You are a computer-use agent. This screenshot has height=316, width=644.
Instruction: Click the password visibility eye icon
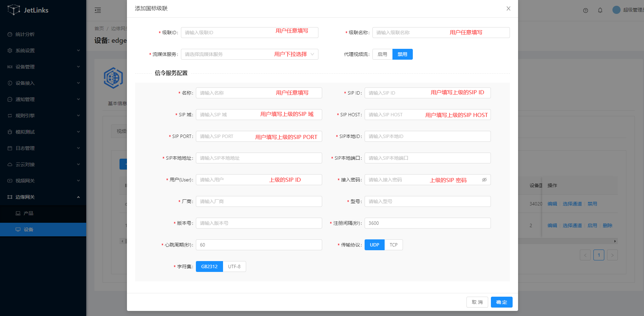484,180
